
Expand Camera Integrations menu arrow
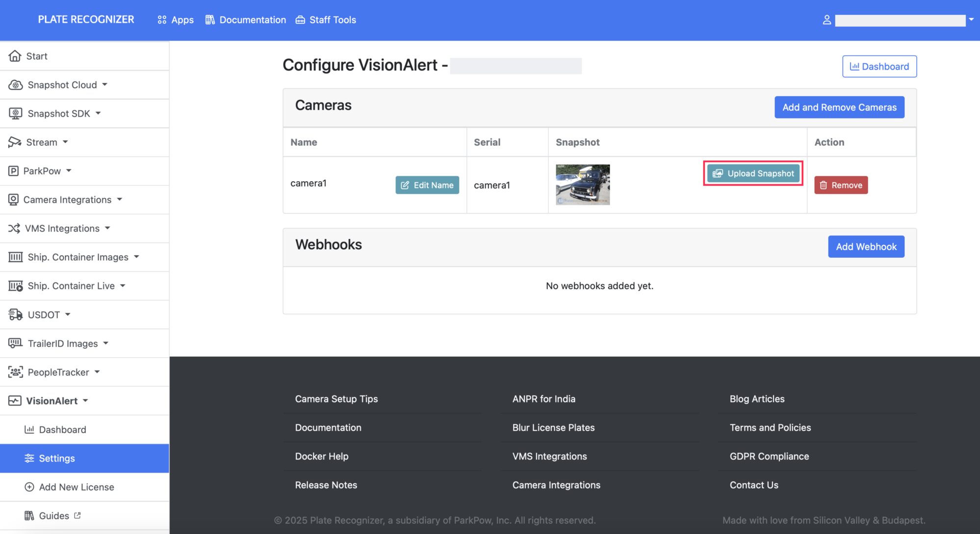coord(120,200)
